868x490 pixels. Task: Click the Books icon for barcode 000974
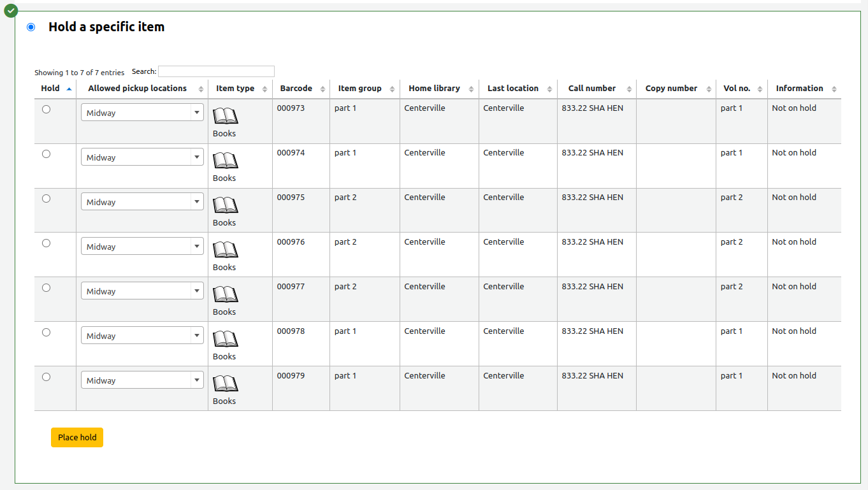pos(225,161)
